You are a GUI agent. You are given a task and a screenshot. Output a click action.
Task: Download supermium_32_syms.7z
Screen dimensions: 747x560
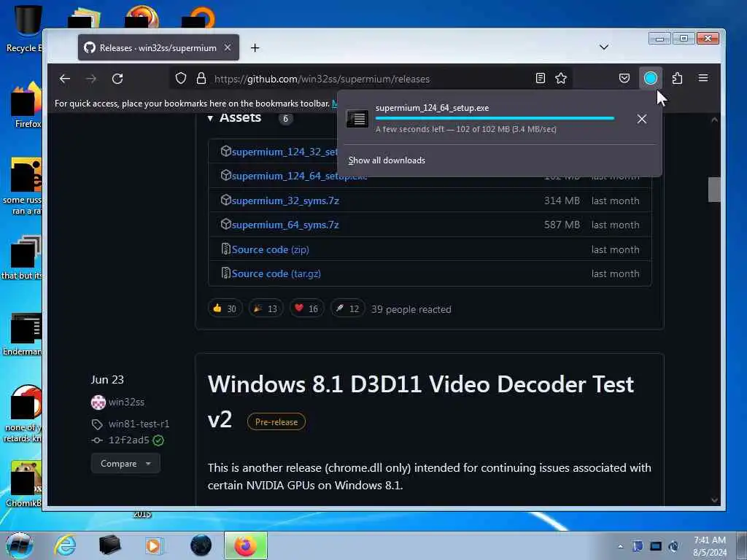(285, 201)
